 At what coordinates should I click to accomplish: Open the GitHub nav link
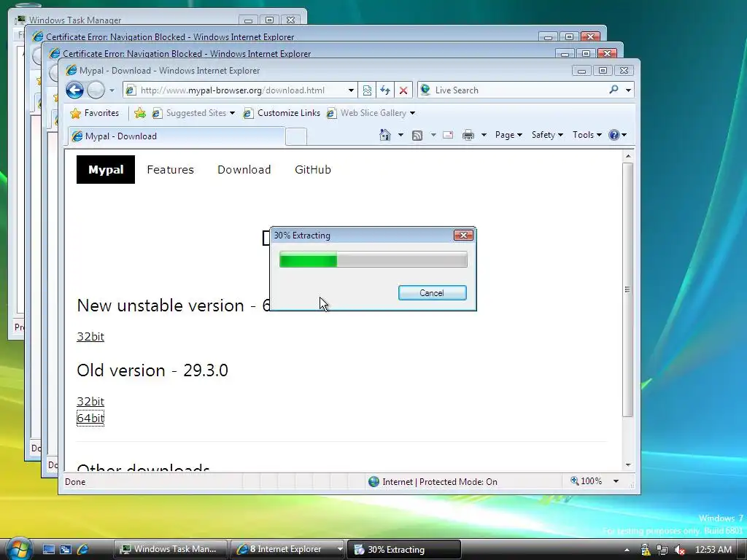coord(312,169)
